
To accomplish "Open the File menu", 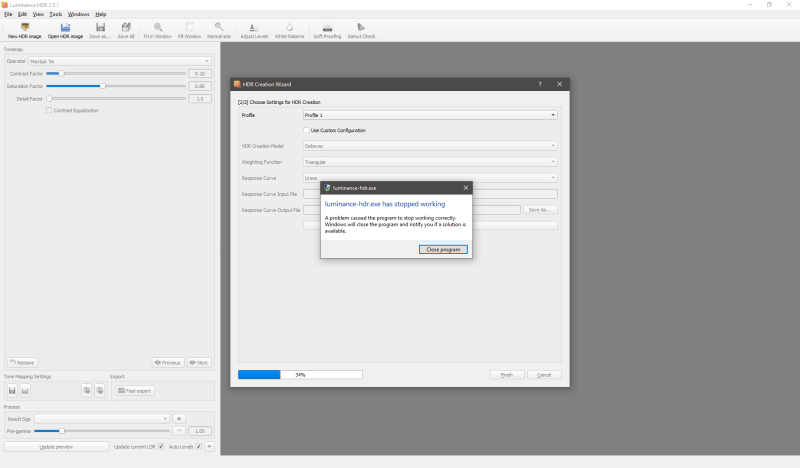I will pyautogui.click(x=8, y=14).
